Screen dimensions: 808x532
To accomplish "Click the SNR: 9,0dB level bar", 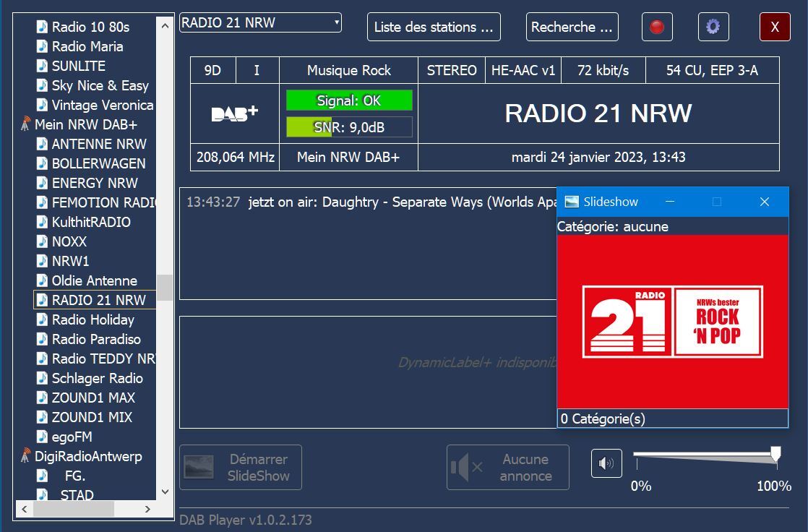I will [x=349, y=127].
